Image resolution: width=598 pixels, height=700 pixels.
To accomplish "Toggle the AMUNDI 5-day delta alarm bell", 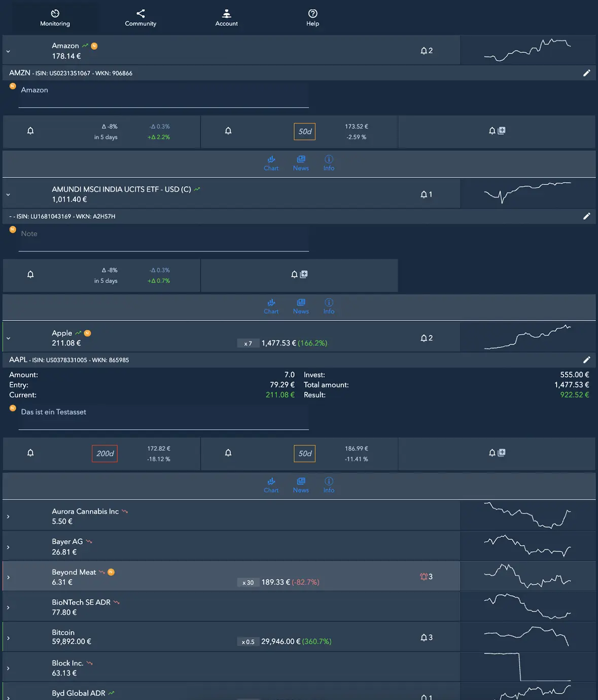I will click(30, 274).
